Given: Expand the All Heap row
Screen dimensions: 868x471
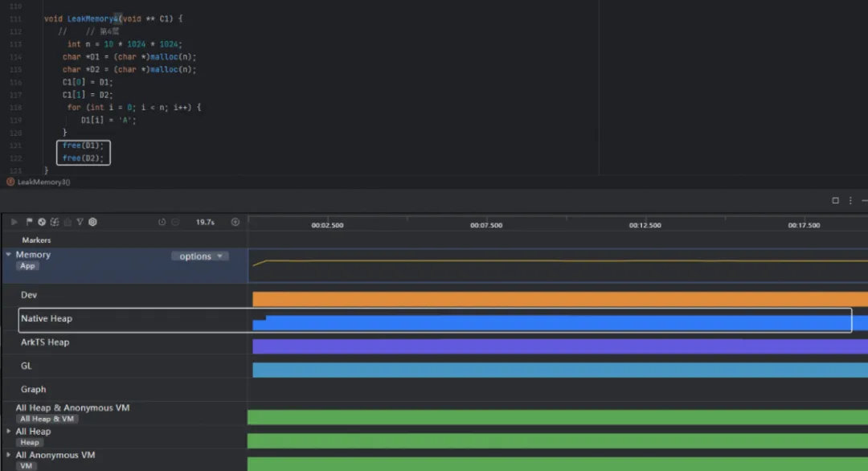Looking at the screenshot, I should (8, 431).
